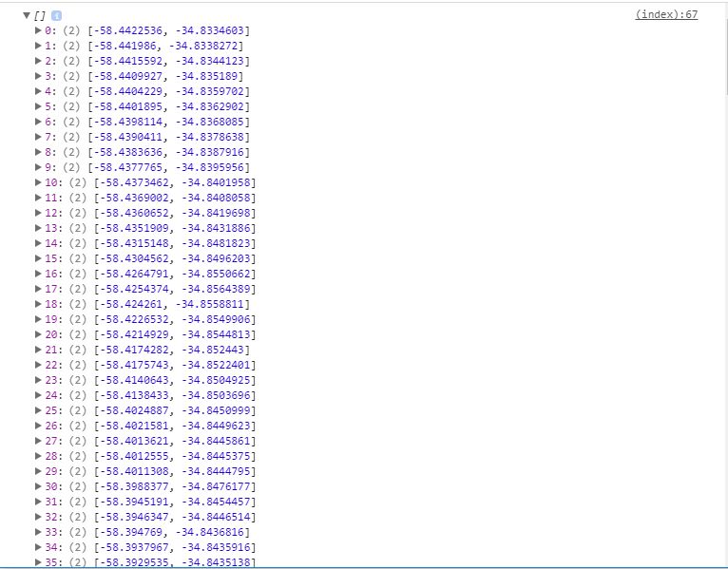Select value -34.8362902 in row 5
728x569 pixels.
coord(209,106)
